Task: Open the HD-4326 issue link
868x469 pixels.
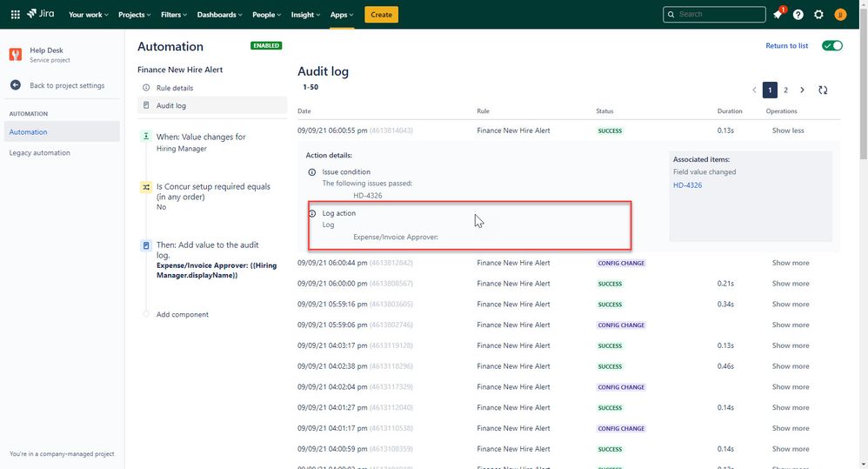Action: tap(688, 185)
